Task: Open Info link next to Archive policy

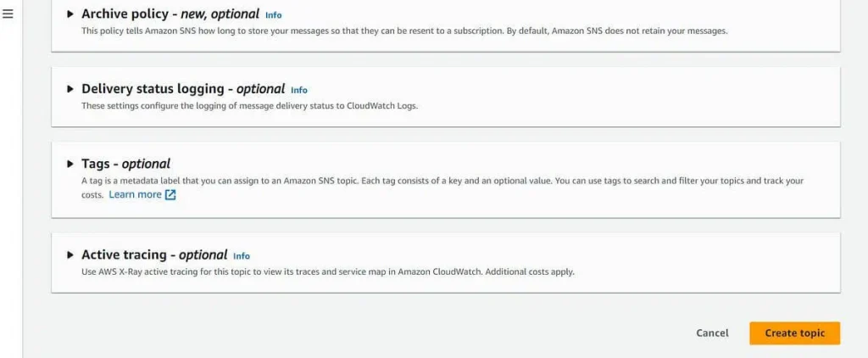Action: pos(274,15)
